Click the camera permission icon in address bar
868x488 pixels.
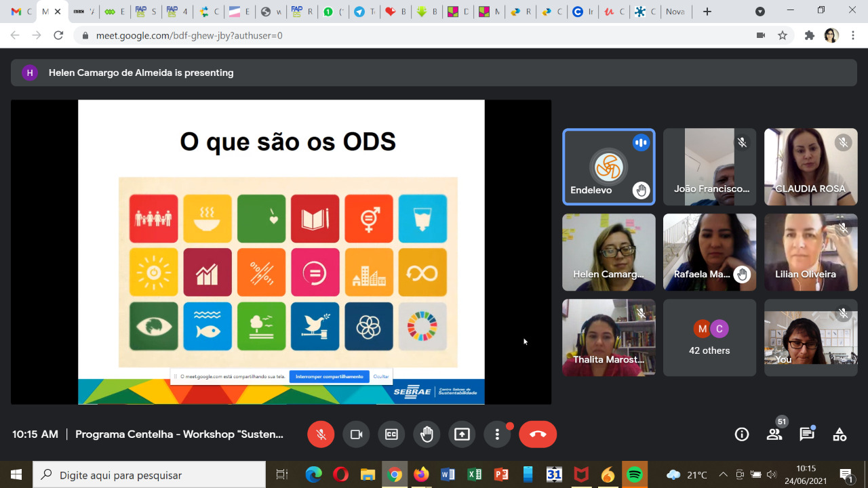click(761, 35)
